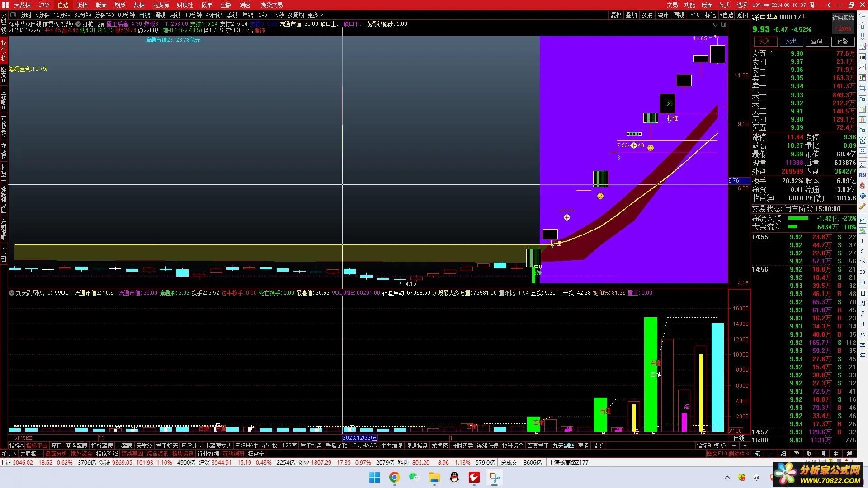Click the pencil draw icon in right toolbar

(863, 206)
